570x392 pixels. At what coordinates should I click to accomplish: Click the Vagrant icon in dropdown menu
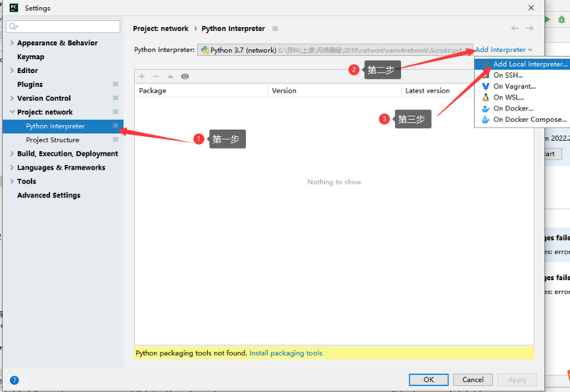(x=486, y=86)
